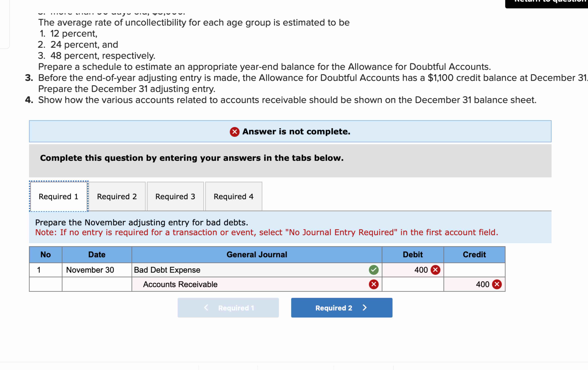Click the left chevron on the Required 1 button
Screen dimensions: 588x370
[206, 308]
